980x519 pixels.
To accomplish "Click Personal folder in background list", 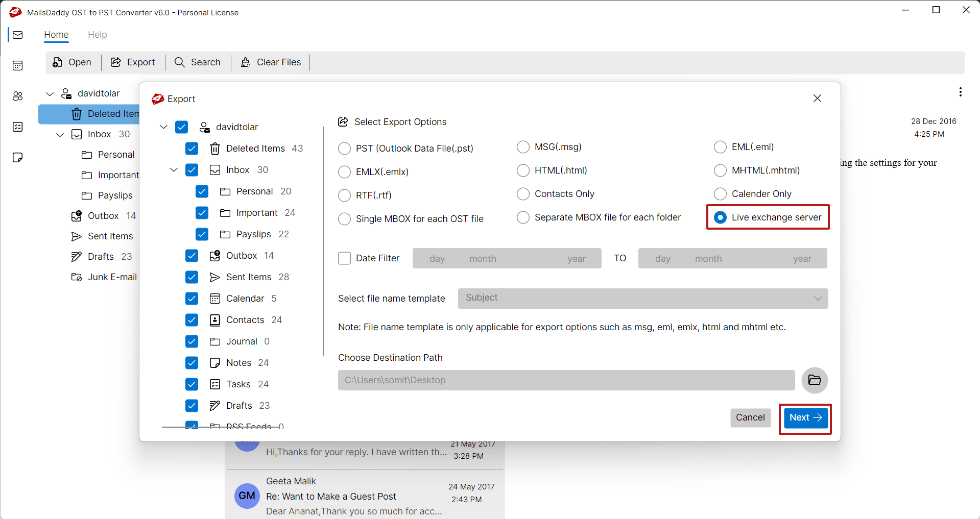I will pos(108,155).
